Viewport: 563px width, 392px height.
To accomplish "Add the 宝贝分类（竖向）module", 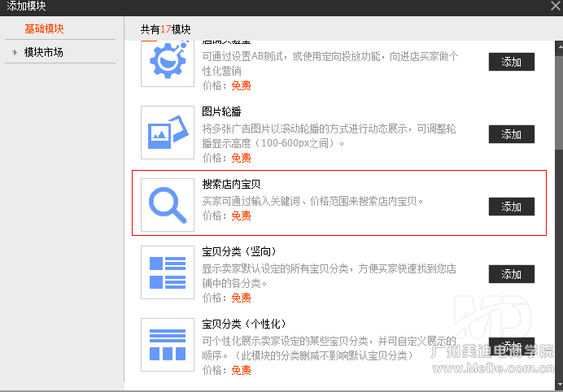I will pyautogui.click(x=511, y=274).
